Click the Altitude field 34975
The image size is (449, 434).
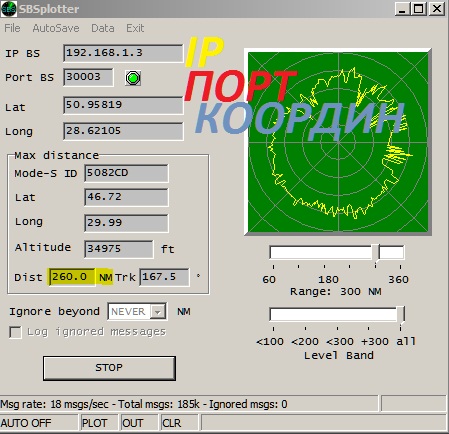coord(119,249)
